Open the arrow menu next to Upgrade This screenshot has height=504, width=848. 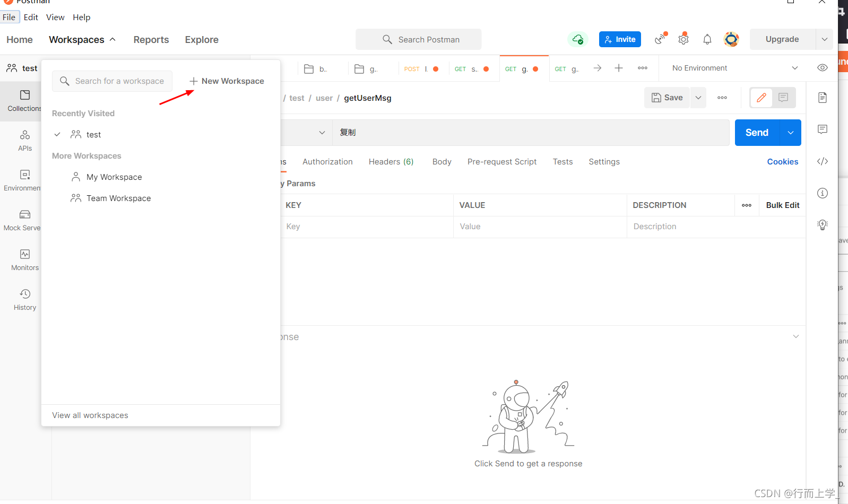point(824,39)
